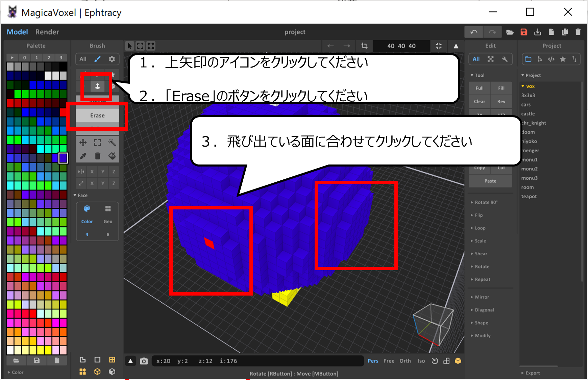Select the brush paint mode icon
Viewport: 588px width, 380px height.
(x=97, y=59)
